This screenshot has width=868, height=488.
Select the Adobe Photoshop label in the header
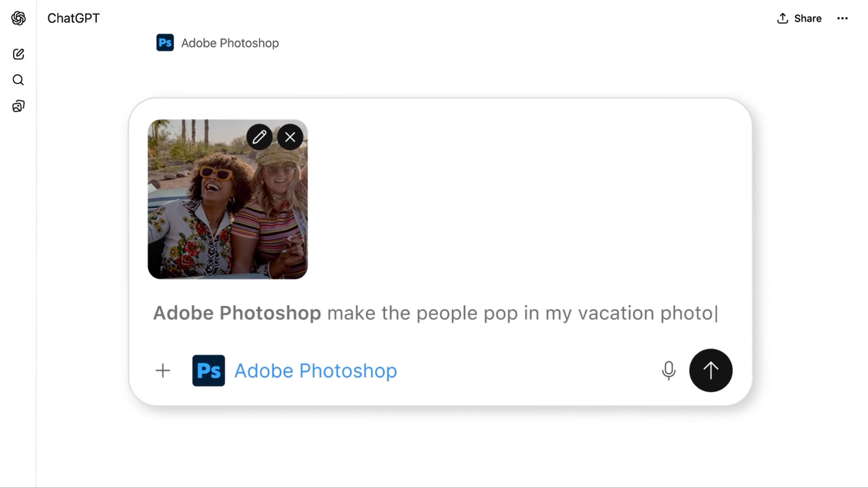tap(230, 42)
